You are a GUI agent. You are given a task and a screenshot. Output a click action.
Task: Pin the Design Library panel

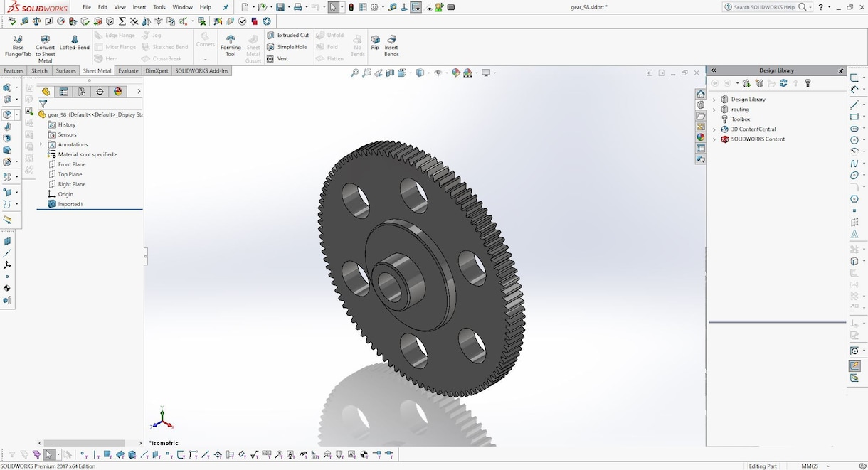pyautogui.click(x=840, y=70)
